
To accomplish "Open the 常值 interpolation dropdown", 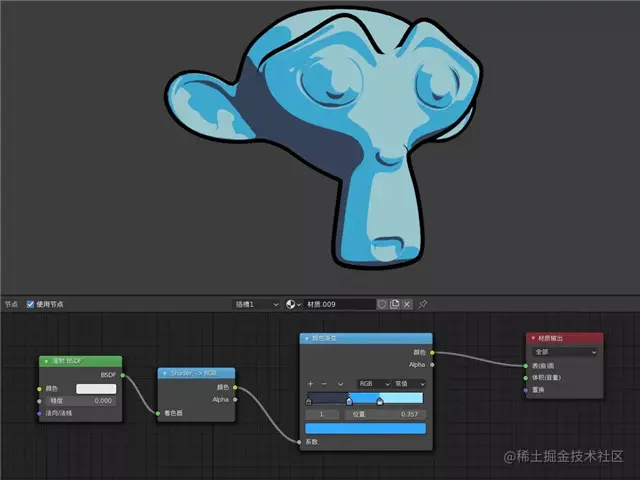I will (x=410, y=384).
